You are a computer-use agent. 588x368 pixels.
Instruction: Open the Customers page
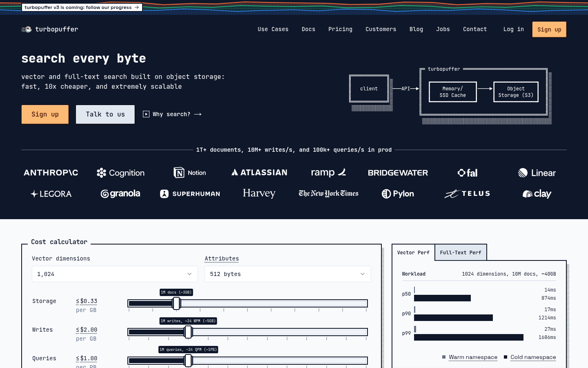pos(381,29)
